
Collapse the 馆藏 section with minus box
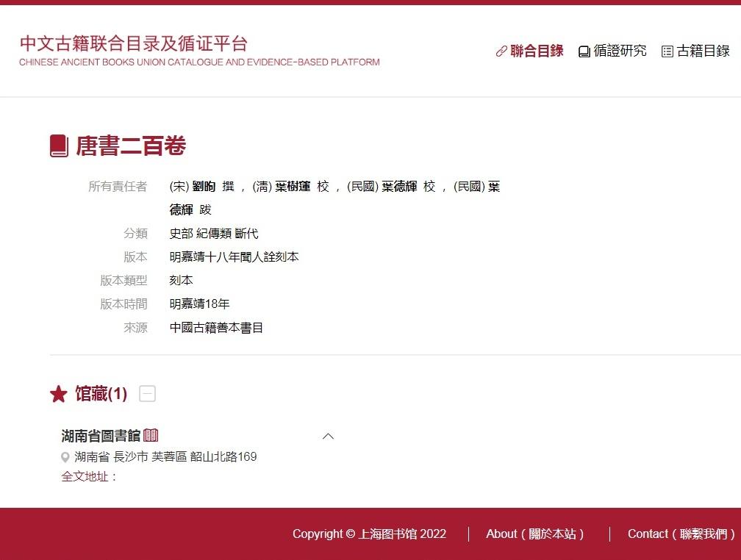coord(147,394)
